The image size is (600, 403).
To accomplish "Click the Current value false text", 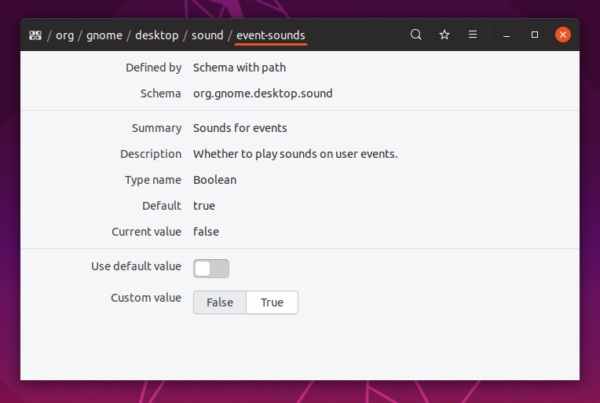I will tap(206, 232).
